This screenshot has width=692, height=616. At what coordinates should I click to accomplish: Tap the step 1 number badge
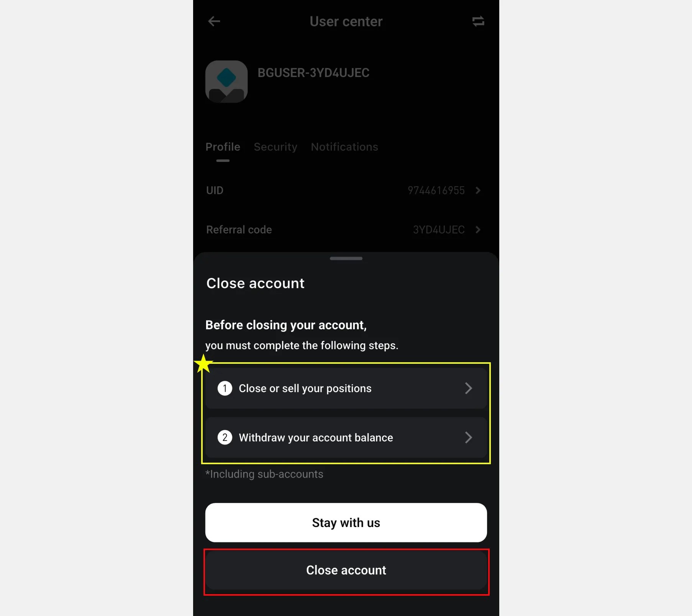(225, 388)
